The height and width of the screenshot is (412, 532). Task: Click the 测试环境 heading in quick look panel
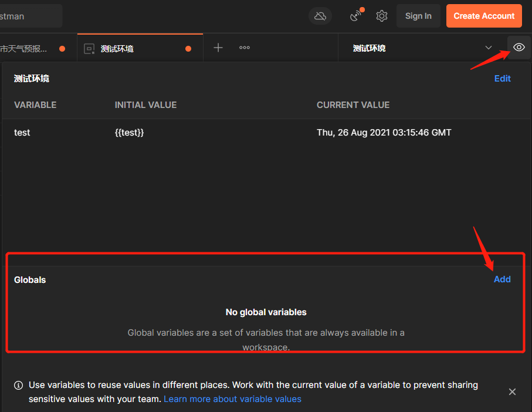point(32,79)
